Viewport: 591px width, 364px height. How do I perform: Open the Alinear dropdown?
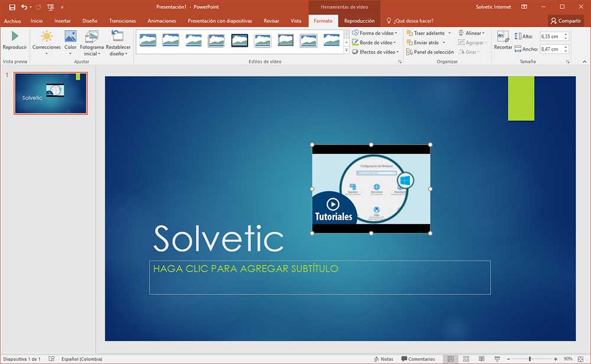coord(472,32)
